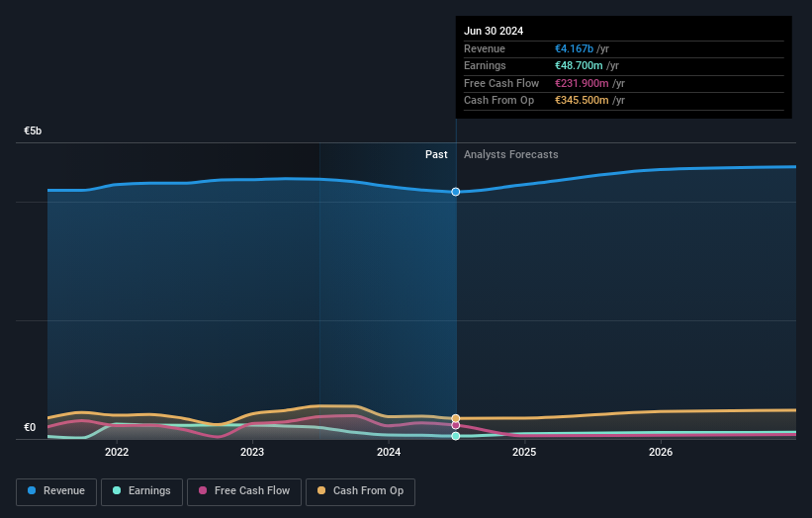Click the €345.500m cash from op value
This screenshot has width=812, height=518.
582,101
